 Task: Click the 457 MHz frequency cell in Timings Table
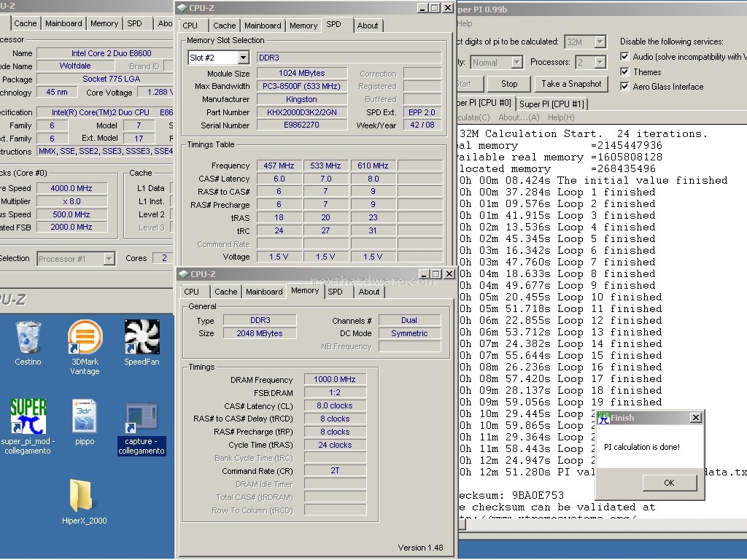[x=279, y=166]
